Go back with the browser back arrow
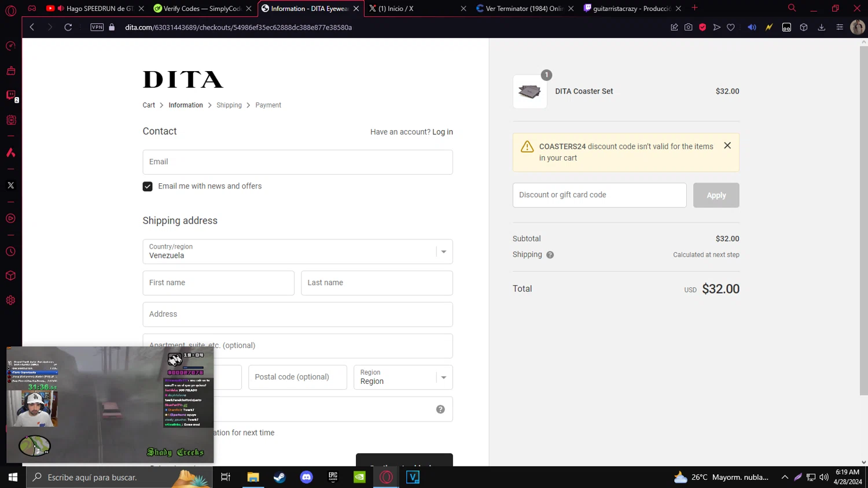This screenshot has width=868, height=488. (32, 27)
